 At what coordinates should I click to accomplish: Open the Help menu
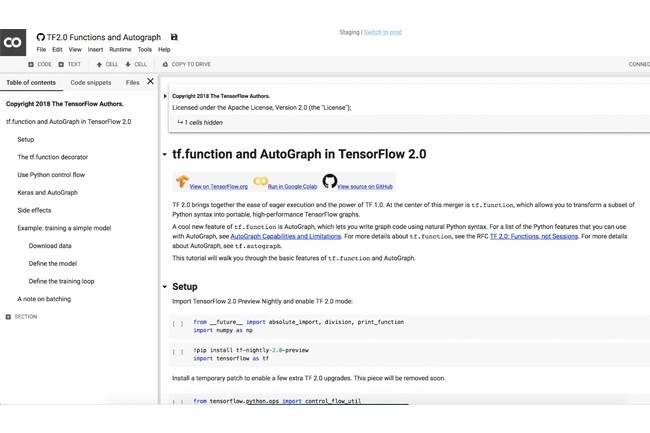tap(164, 49)
